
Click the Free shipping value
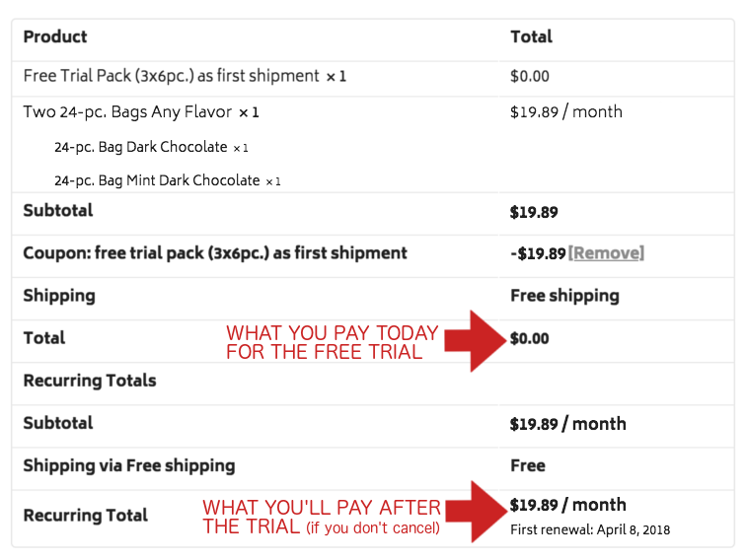[x=564, y=296]
